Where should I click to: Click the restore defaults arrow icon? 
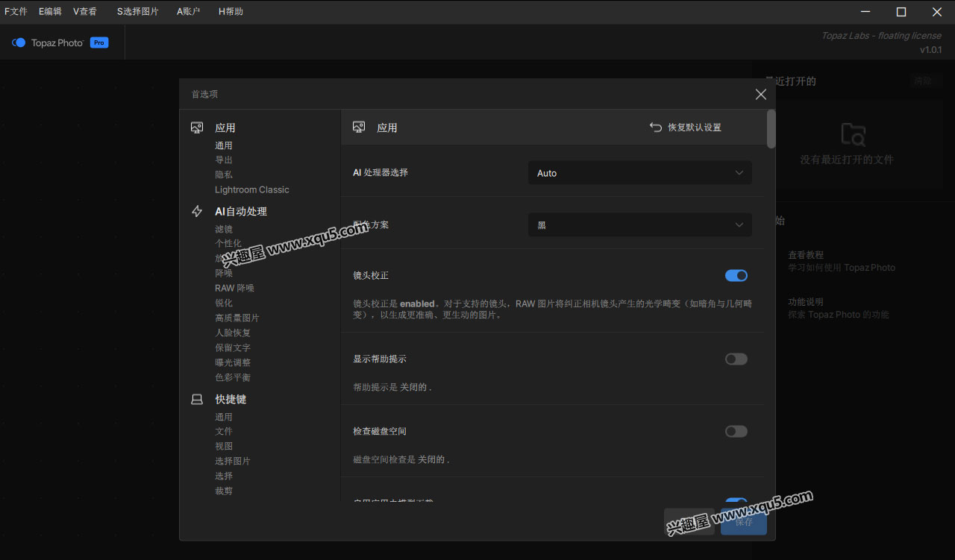point(656,128)
